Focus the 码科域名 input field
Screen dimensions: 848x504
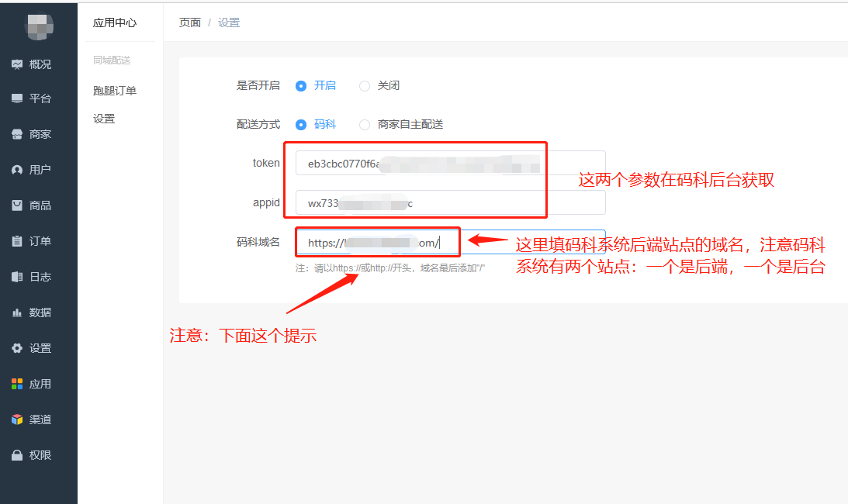click(450, 242)
